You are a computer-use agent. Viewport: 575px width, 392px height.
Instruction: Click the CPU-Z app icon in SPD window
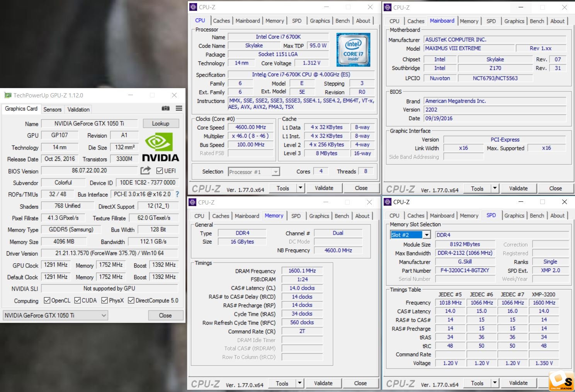[x=388, y=202]
